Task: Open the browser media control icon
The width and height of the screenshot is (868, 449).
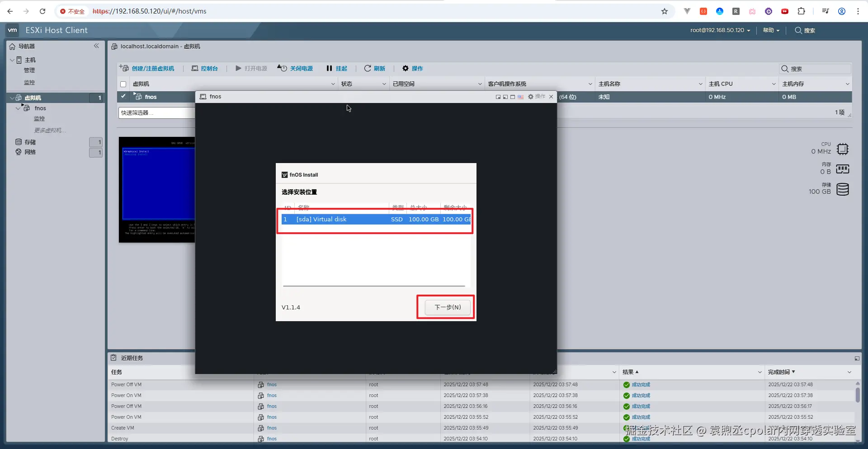Action: coord(826,11)
